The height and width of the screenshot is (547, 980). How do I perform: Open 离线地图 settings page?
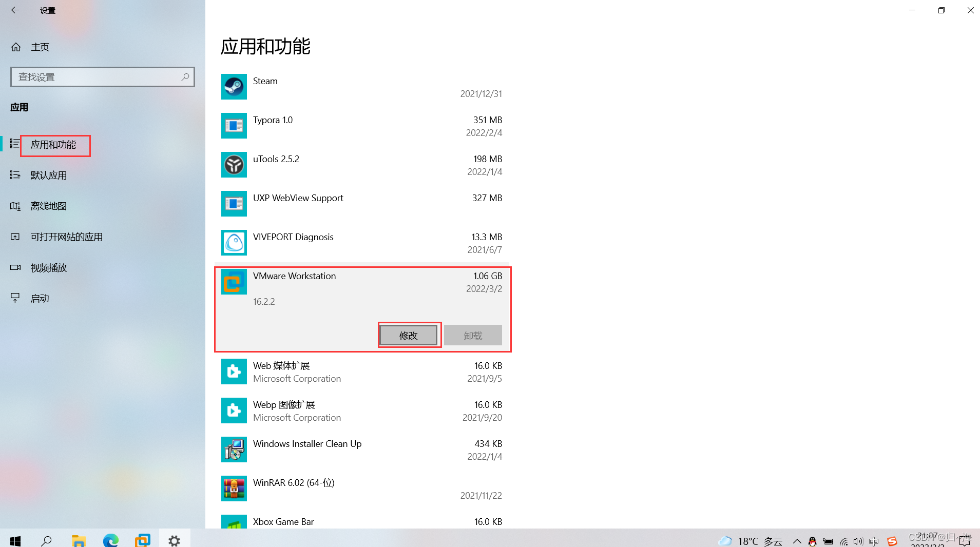click(49, 206)
